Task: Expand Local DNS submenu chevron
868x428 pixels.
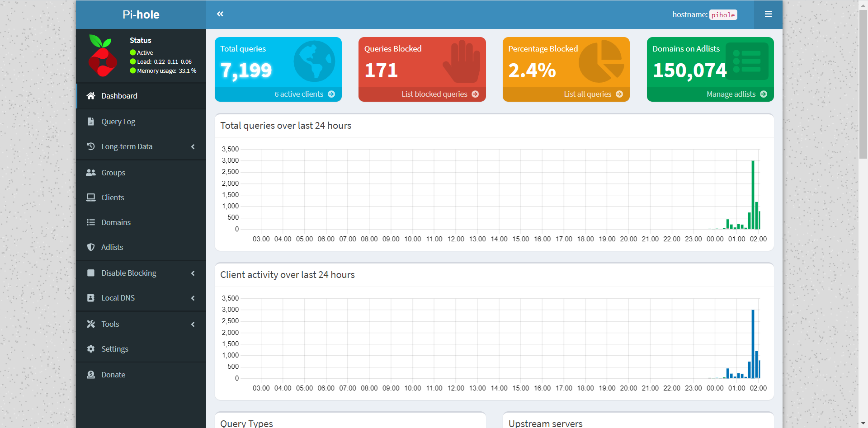Action: tap(193, 298)
